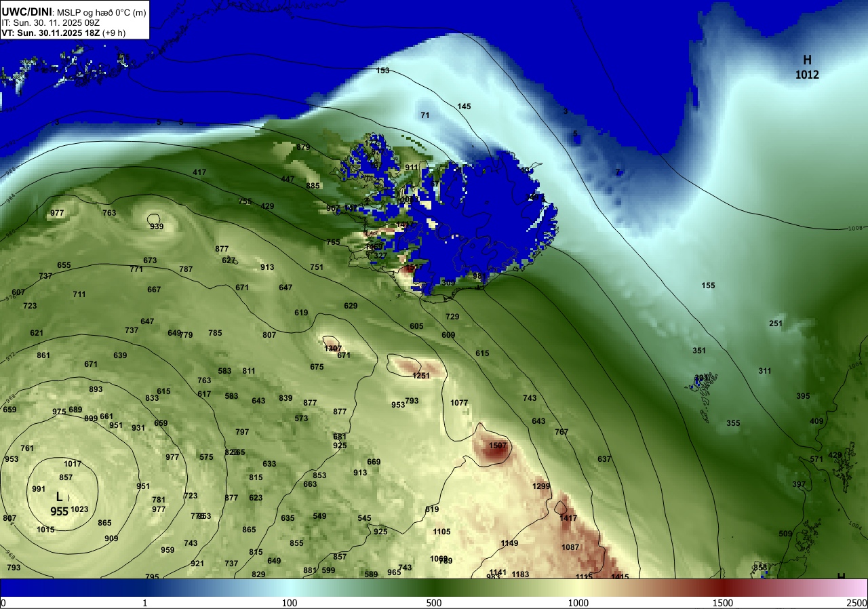This screenshot has height=609, width=868.
Task: Click the '409' height label
Action: pos(816,421)
